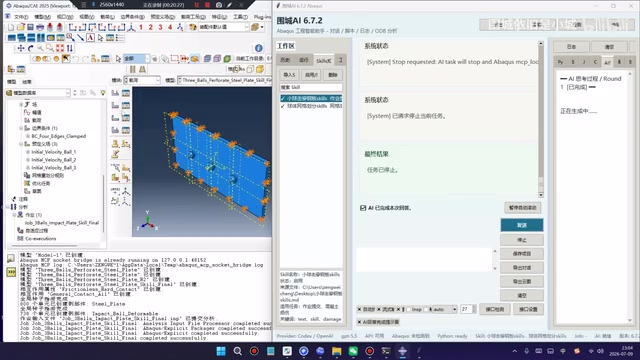Open the Plug-ins menu in Abaqus
The image size is (640, 360).
262,17
